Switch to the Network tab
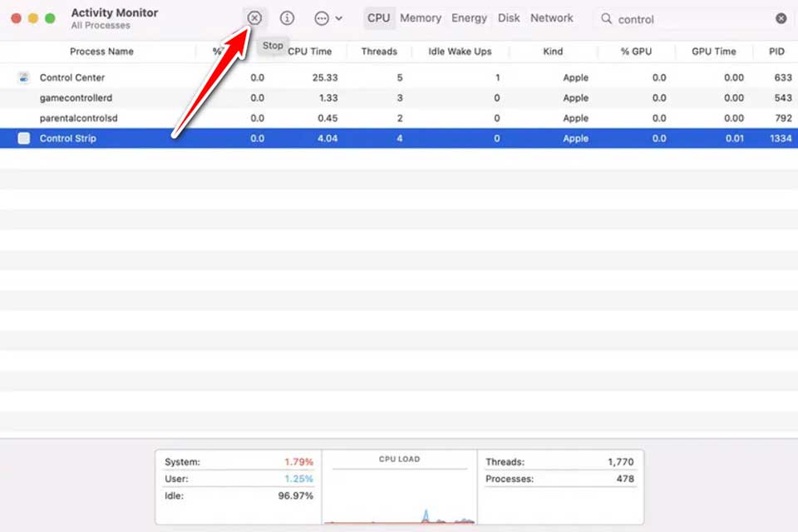The image size is (798, 532). [552, 18]
